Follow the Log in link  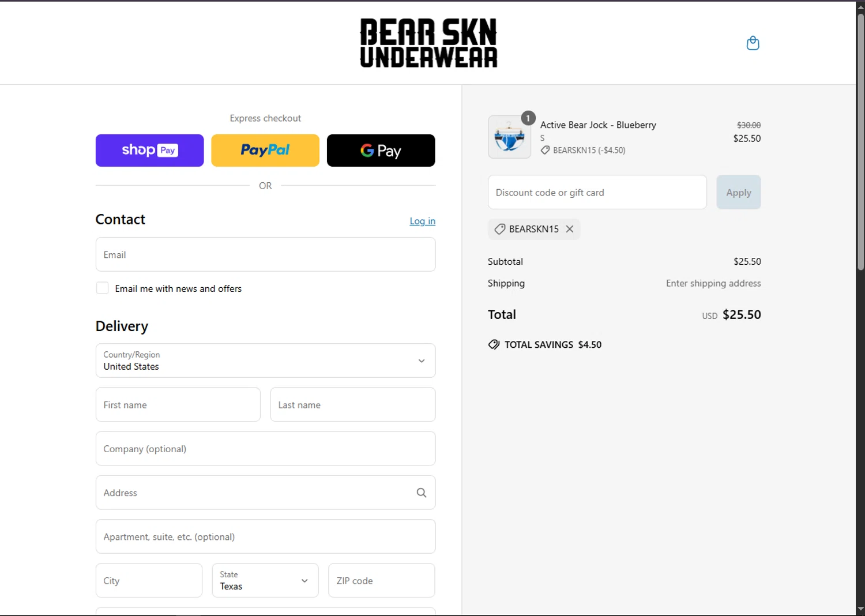click(422, 221)
